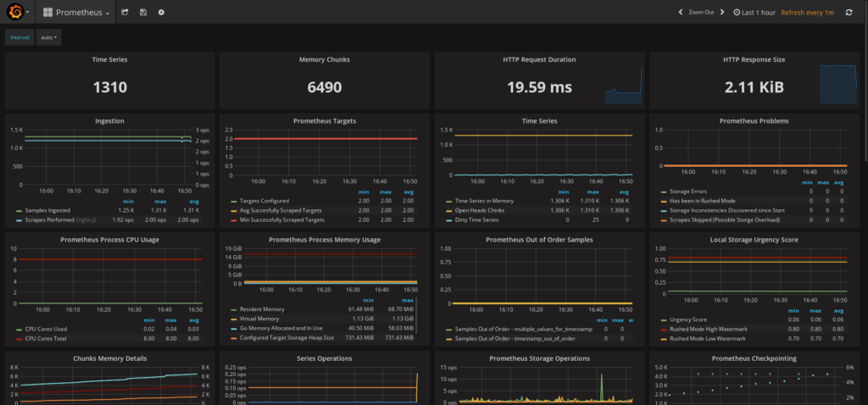Open Local Storage Urgency Score title menu
This screenshot has height=405, width=868.
(x=754, y=240)
